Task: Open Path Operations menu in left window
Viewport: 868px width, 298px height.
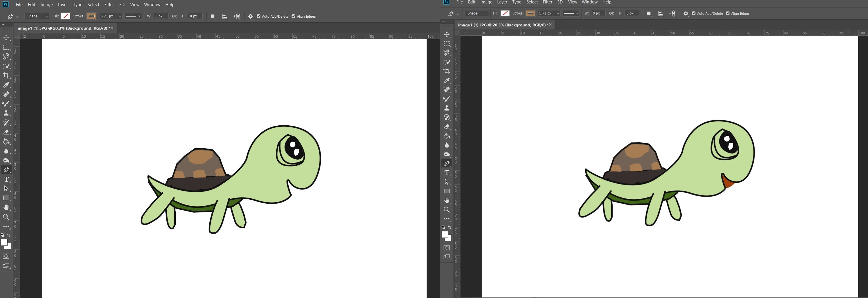Action: 213,16
